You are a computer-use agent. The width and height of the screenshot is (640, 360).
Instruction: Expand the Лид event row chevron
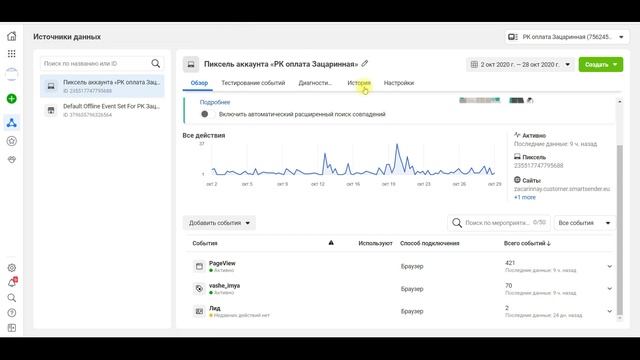[609, 311]
